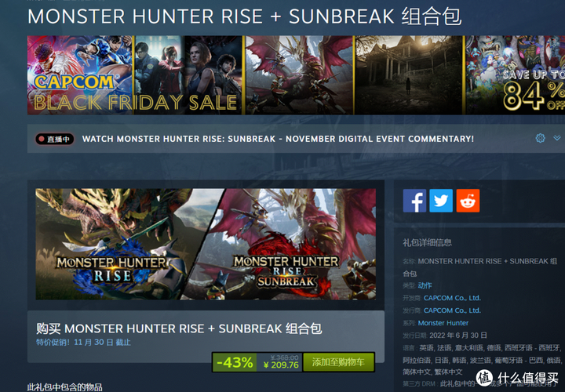Expand the live broadcast chevron
This screenshot has width=565, height=392.
click(x=556, y=138)
